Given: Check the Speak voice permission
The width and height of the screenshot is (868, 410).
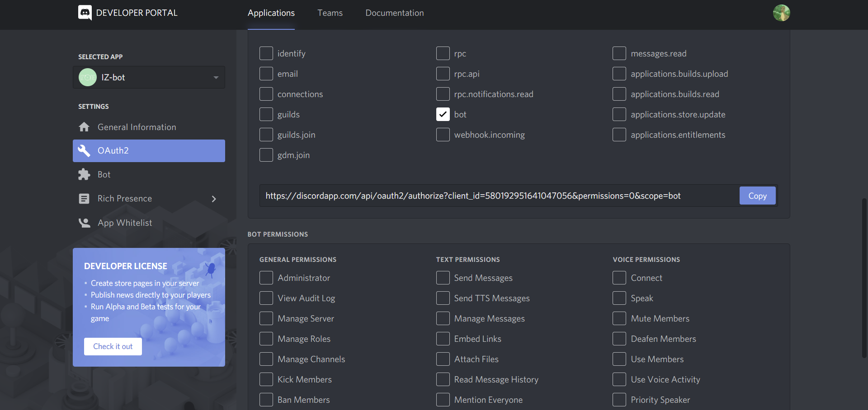Looking at the screenshot, I should [619, 298].
